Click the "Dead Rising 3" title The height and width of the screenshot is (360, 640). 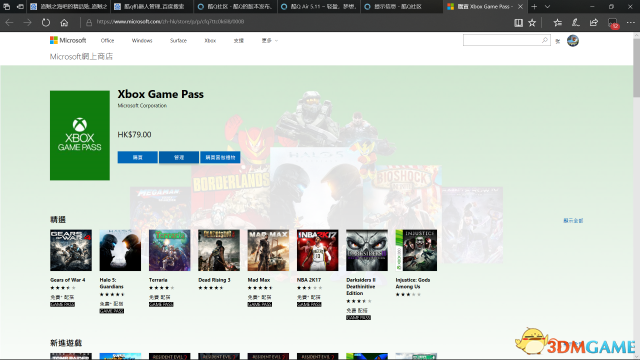(x=214, y=280)
